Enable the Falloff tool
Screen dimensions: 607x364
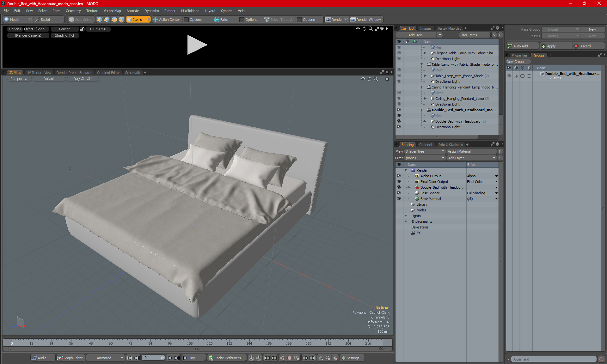222,20
